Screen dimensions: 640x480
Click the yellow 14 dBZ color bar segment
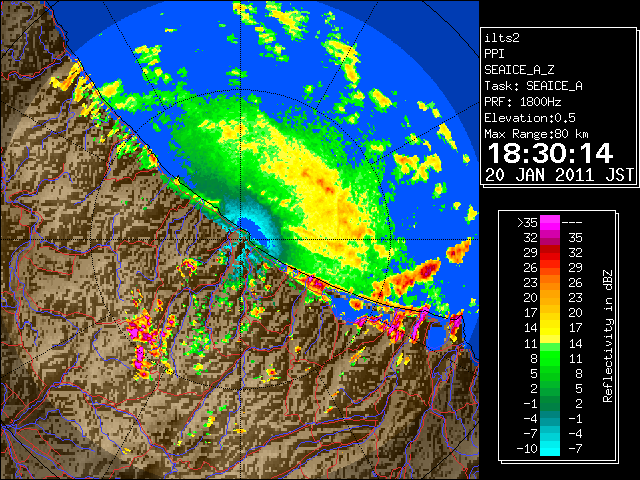pyautogui.click(x=550, y=328)
